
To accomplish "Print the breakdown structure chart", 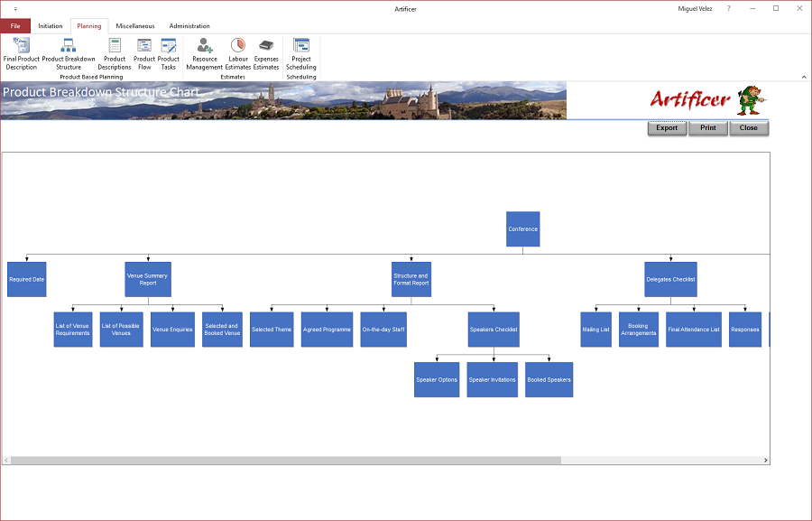I will coord(708,128).
